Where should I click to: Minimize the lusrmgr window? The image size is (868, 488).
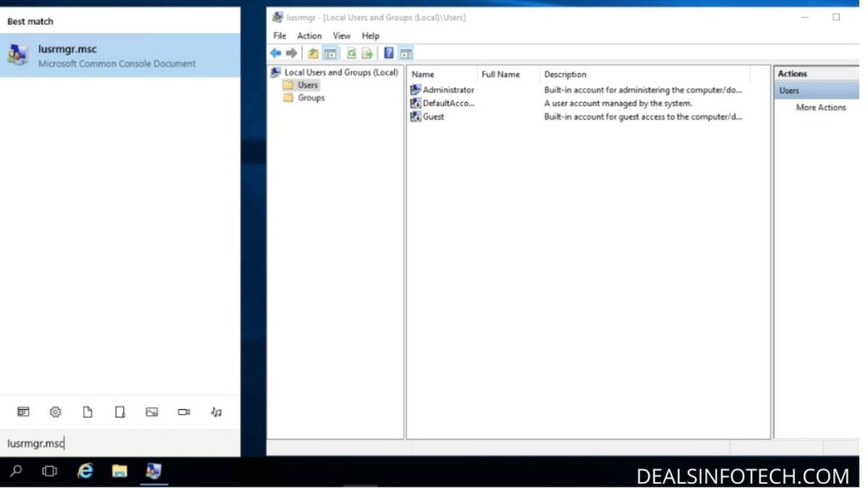pos(804,17)
